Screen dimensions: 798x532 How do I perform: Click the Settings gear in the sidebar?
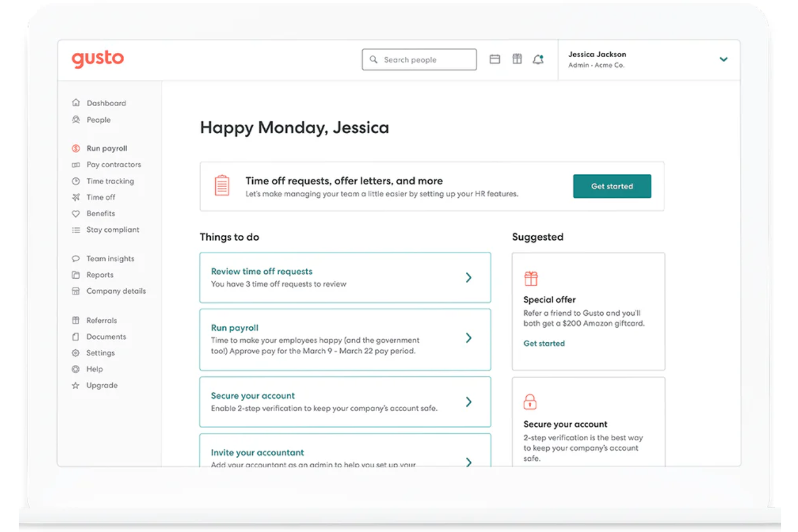pos(76,353)
